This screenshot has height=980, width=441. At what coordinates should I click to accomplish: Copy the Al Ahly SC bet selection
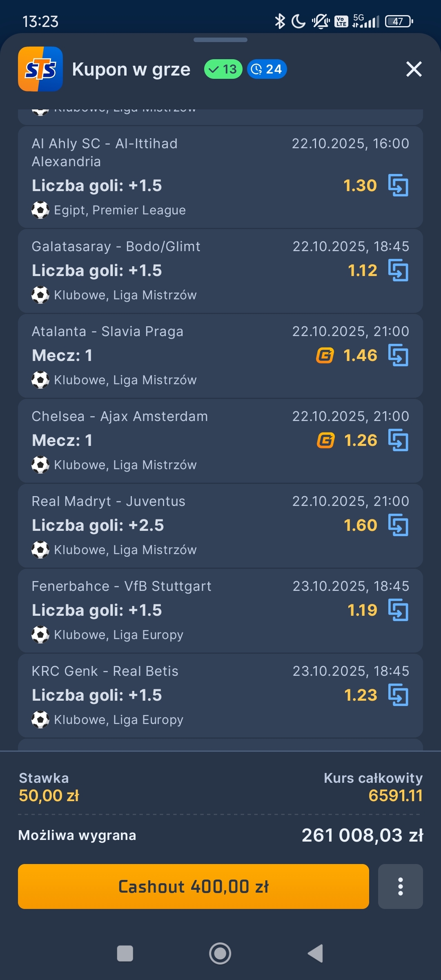pos(398,185)
